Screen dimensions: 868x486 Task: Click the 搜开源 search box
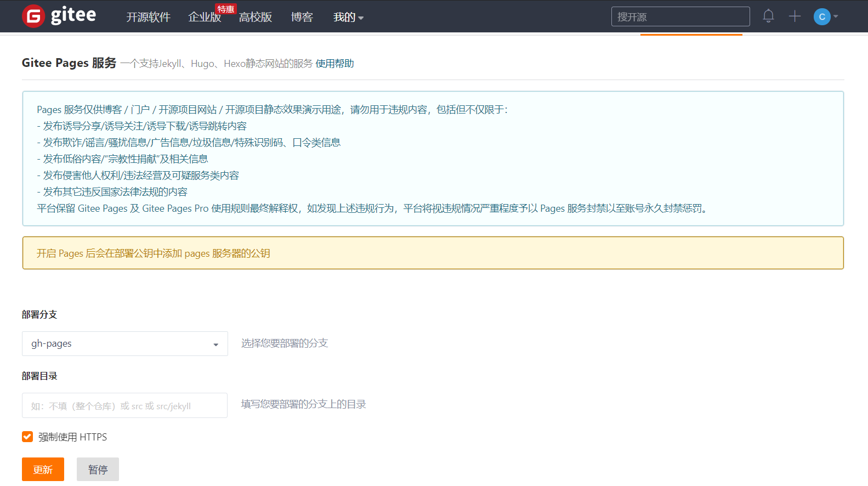(680, 16)
